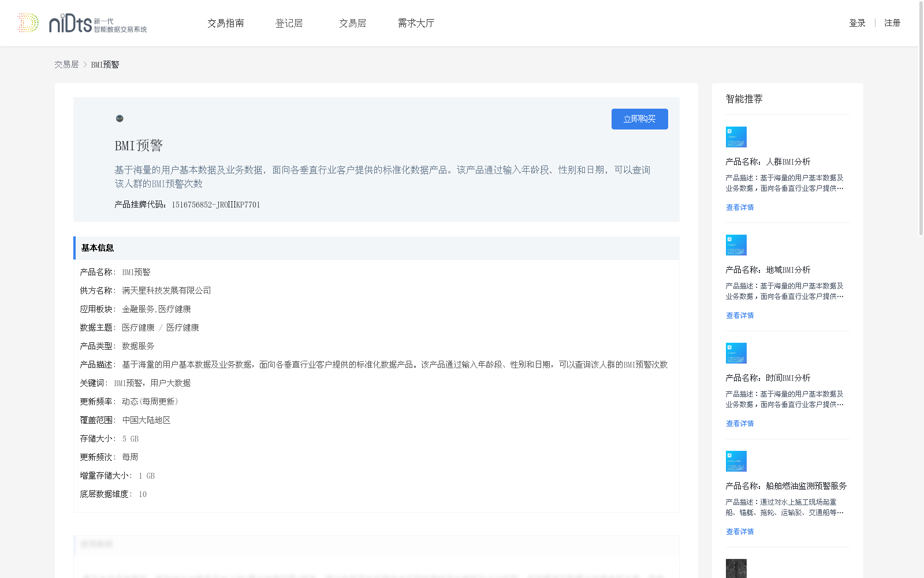
Task: Click the BMI预警 breadcrumb text
Action: (x=105, y=65)
